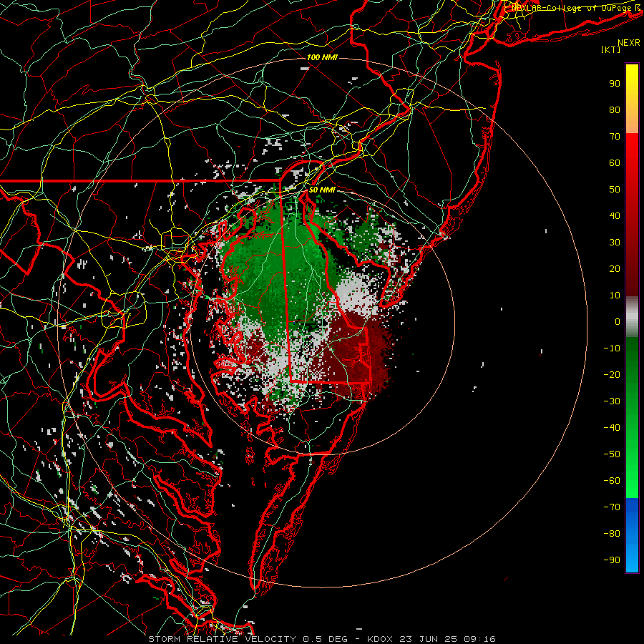Click the blue bottom segment of color bar
644x644 pixels.
tap(632, 535)
